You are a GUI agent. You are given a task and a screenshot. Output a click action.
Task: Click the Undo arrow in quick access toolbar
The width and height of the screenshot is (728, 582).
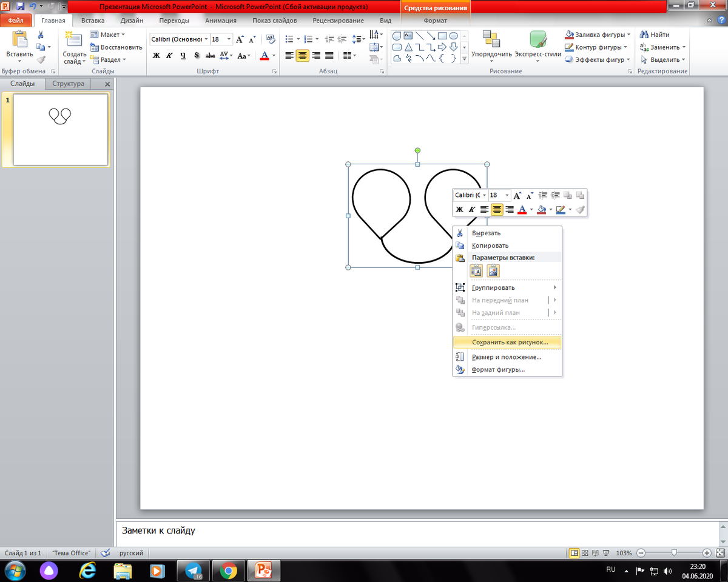pyautogui.click(x=32, y=6)
